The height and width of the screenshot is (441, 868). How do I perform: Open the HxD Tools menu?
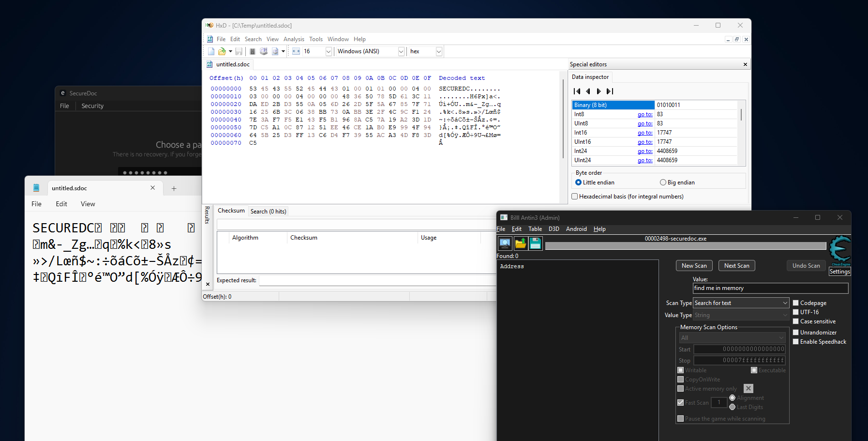[x=316, y=39]
